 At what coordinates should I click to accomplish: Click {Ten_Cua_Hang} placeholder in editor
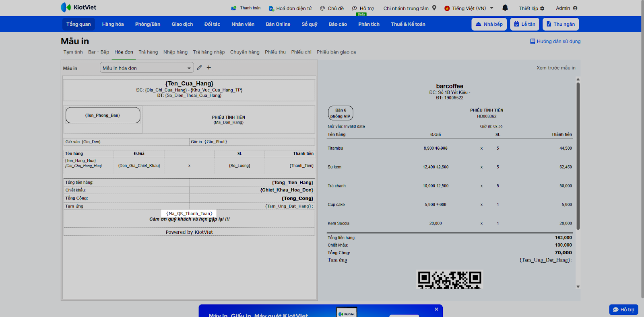(x=189, y=84)
